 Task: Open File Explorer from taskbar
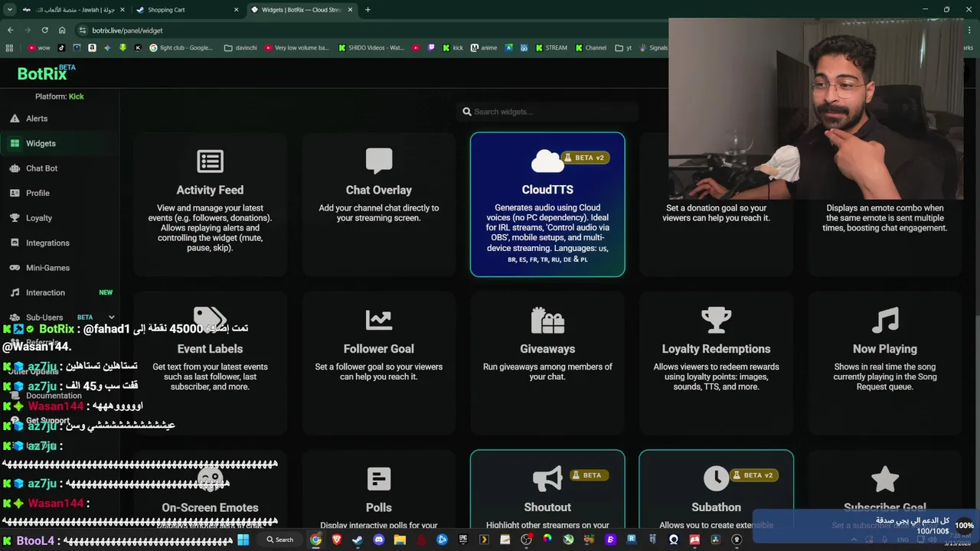(400, 540)
